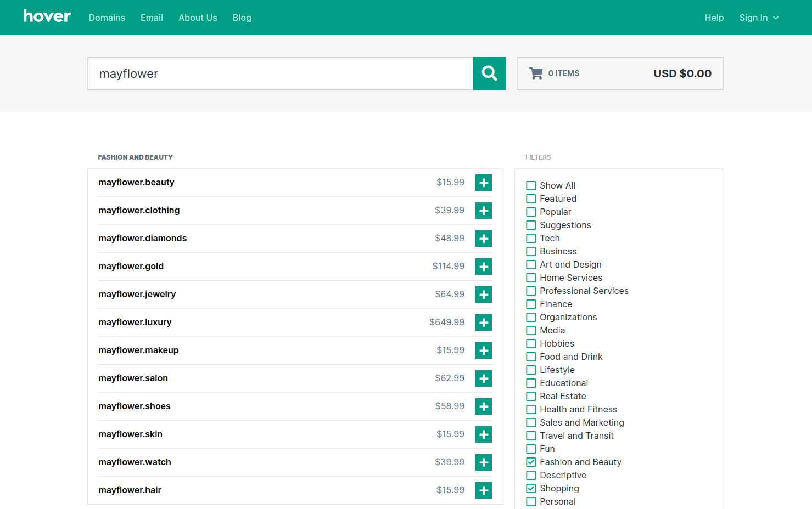
Task: Add mayflower.watch to cart
Action: (483, 462)
